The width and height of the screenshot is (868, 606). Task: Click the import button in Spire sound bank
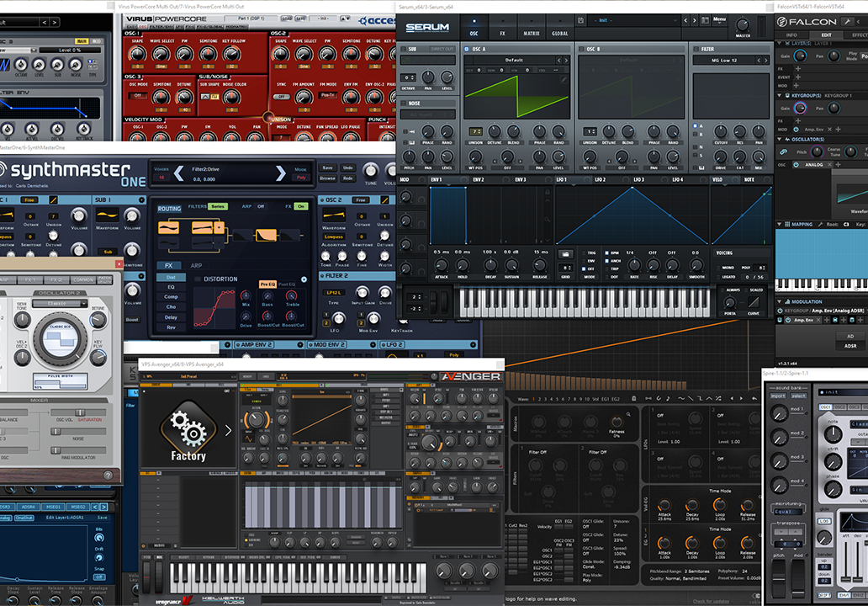[777, 396]
